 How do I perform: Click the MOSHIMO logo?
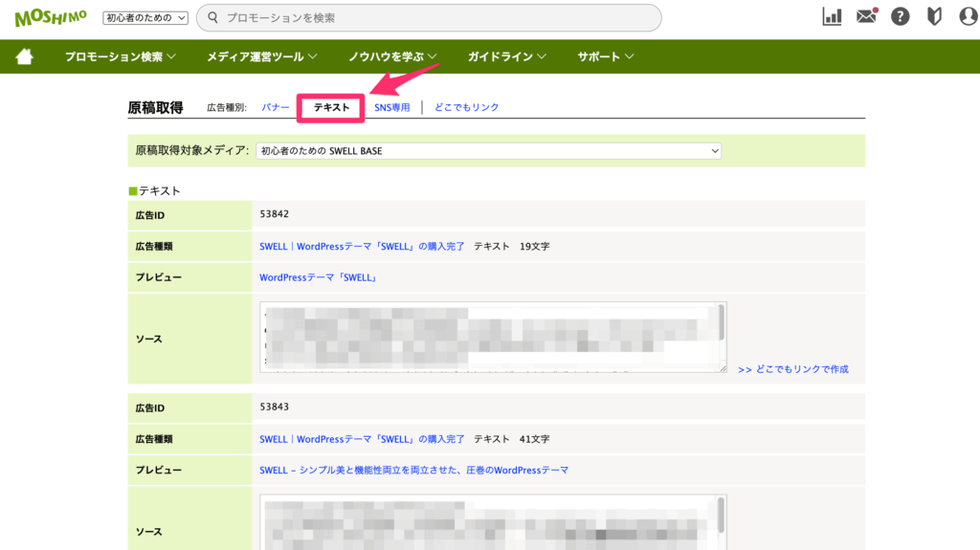tap(52, 17)
